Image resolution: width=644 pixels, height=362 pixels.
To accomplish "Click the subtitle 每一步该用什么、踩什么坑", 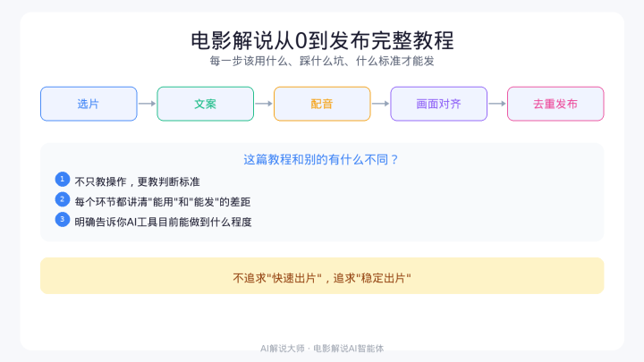I will coord(322,62).
